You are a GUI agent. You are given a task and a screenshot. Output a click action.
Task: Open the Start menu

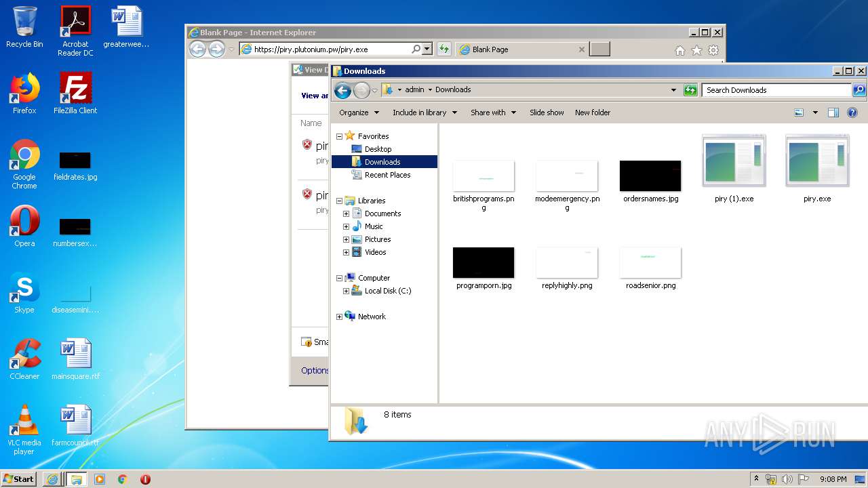[x=19, y=479]
